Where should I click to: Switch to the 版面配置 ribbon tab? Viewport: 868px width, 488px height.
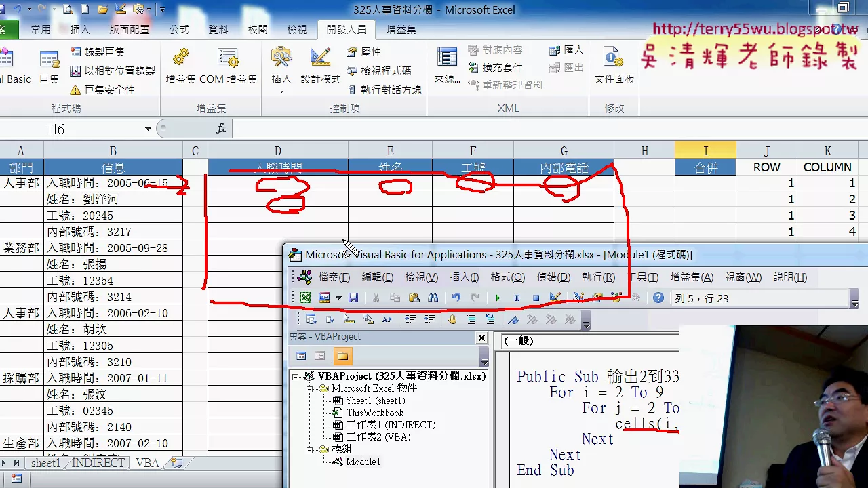(x=130, y=30)
